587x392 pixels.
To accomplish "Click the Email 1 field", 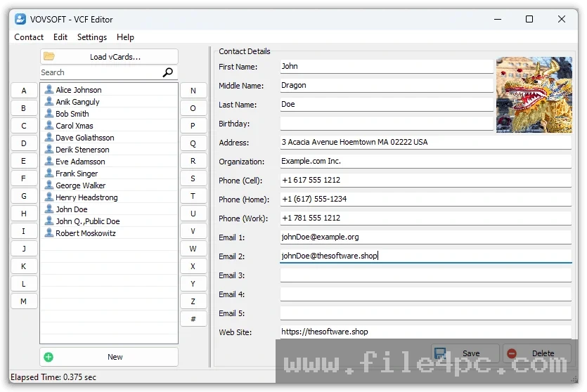I will click(x=425, y=237).
